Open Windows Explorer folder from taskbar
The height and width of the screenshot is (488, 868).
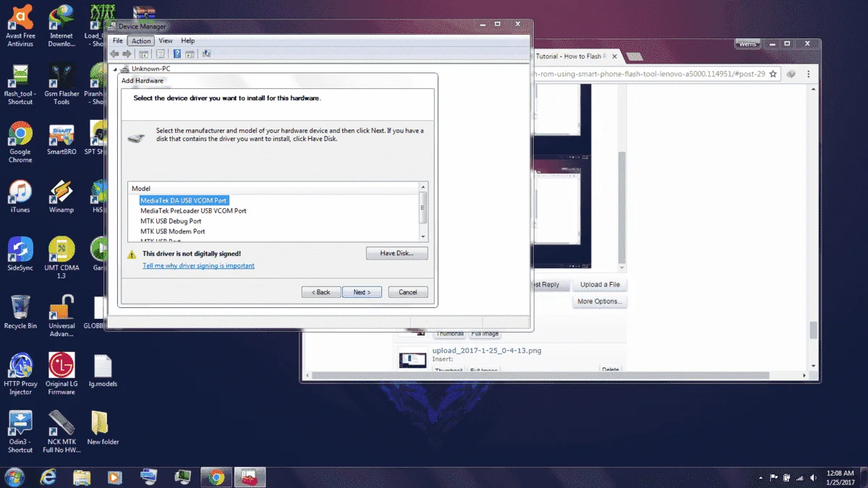(x=82, y=477)
